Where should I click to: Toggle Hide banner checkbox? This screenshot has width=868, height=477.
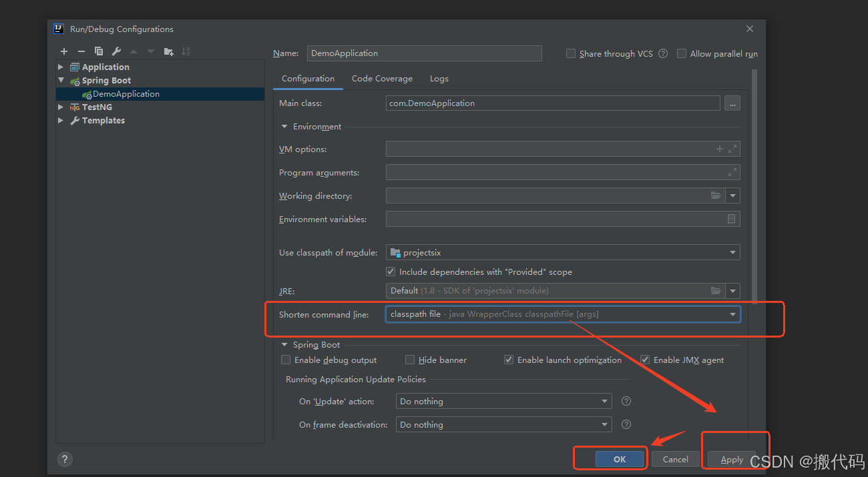pos(410,360)
